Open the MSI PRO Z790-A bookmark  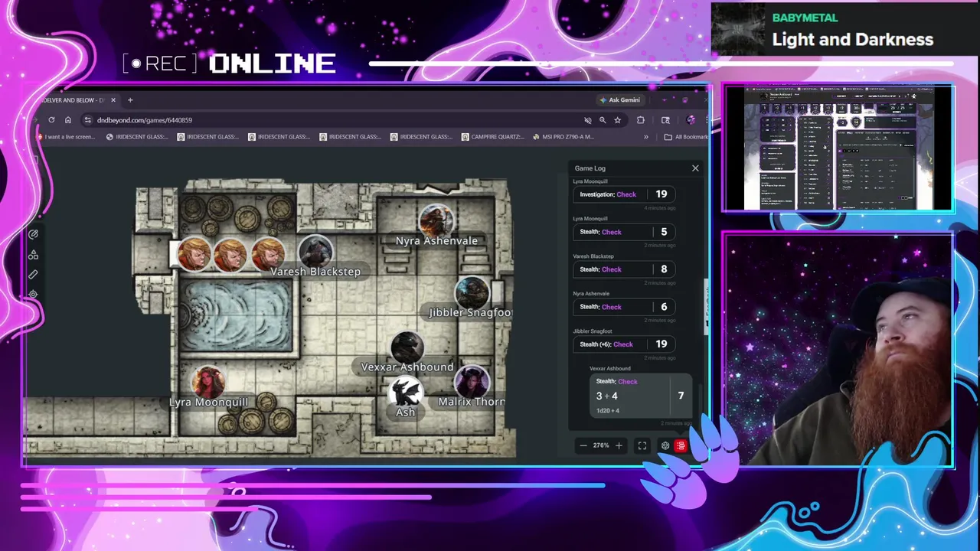pos(563,137)
